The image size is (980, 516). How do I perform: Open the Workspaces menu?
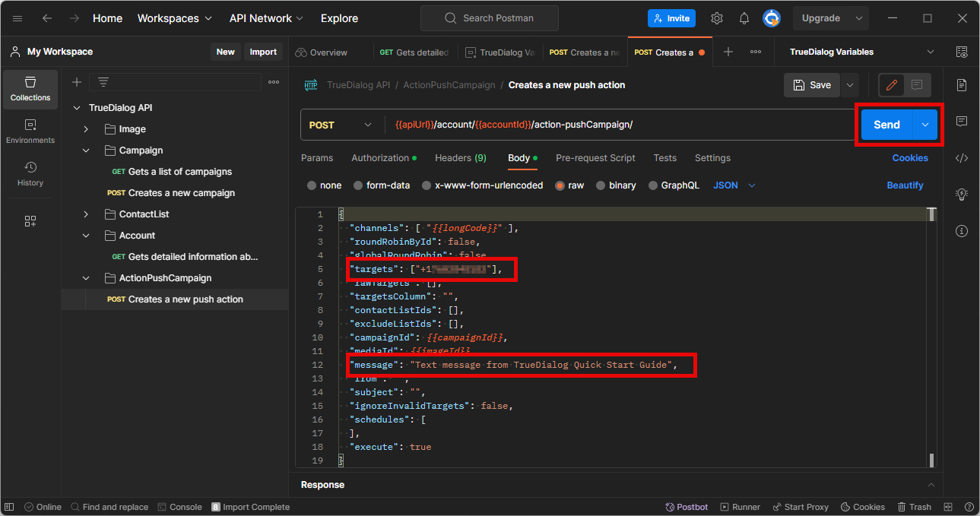[173, 18]
